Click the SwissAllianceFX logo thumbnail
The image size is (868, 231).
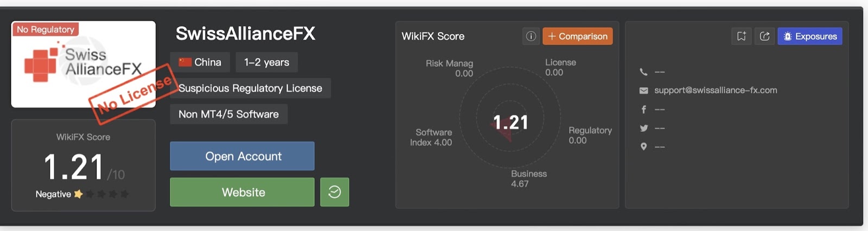tap(83, 65)
